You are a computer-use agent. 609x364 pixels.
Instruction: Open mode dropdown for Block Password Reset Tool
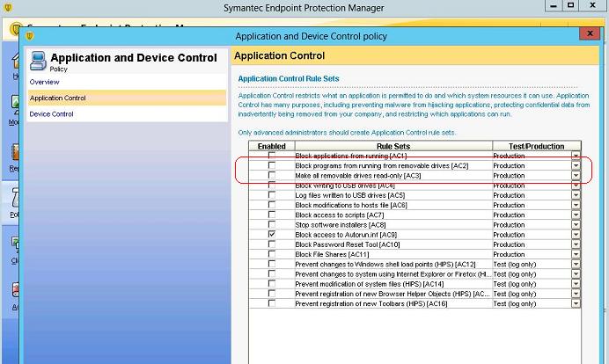[x=576, y=244]
